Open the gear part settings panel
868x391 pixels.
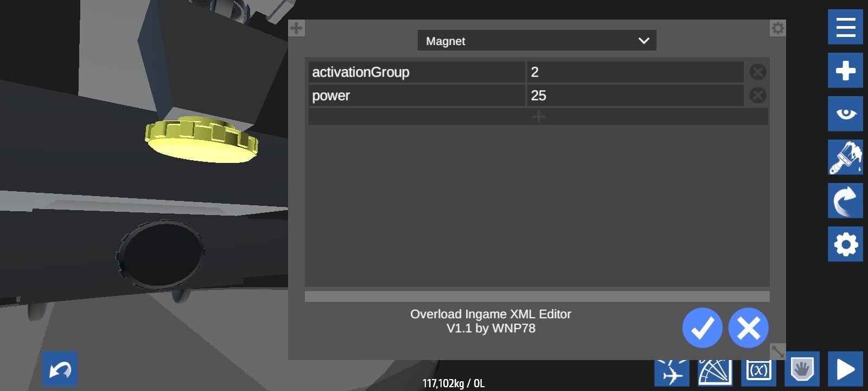coord(845,244)
